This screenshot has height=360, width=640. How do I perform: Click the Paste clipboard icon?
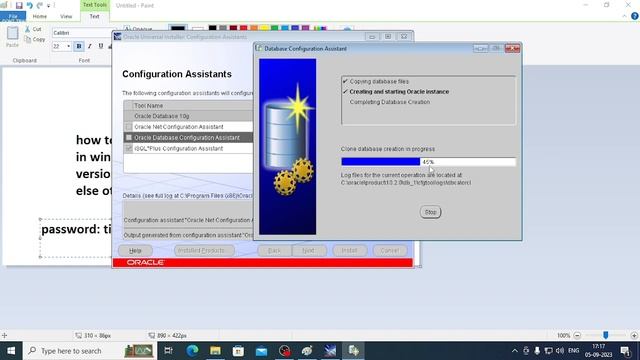click(12, 33)
